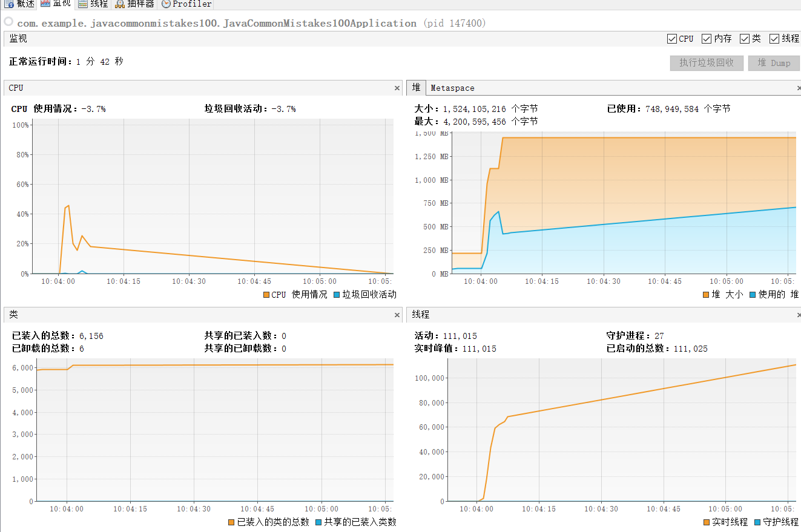This screenshot has height=532, width=801.
Task: Open the 线程 tab at top
Action: click(x=93, y=4)
